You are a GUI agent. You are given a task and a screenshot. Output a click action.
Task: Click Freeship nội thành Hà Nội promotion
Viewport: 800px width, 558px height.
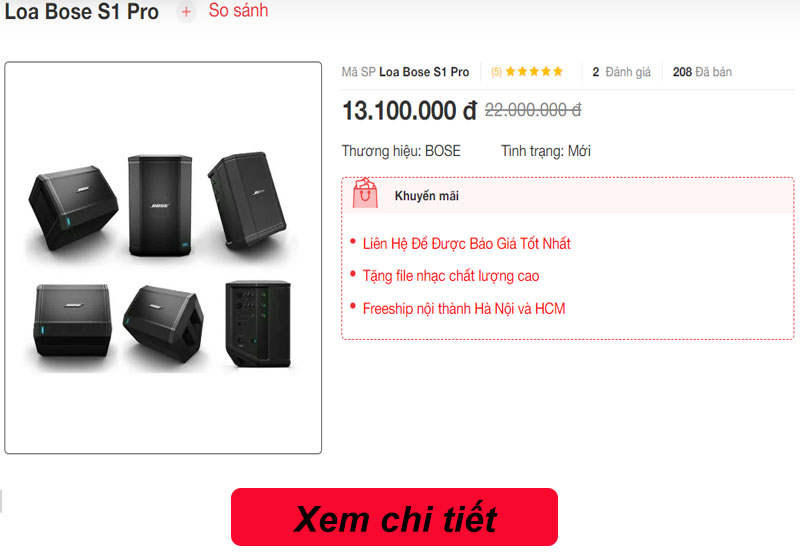point(464,309)
